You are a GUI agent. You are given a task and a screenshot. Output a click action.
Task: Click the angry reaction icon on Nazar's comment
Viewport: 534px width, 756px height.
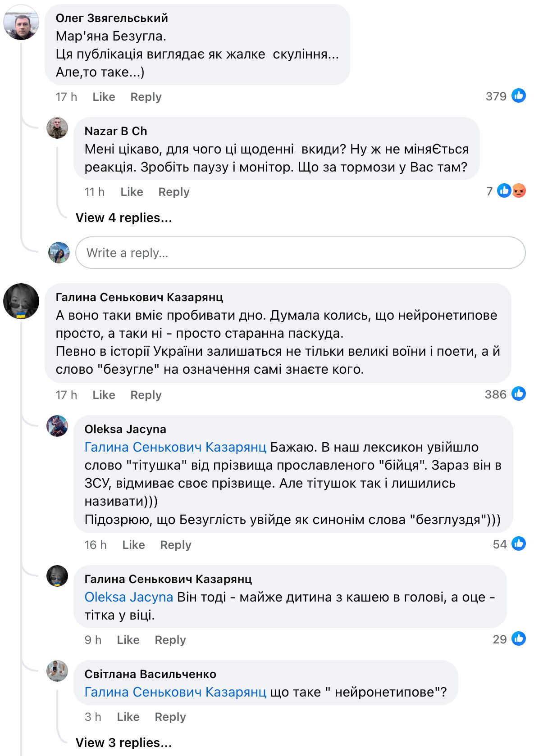(519, 191)
